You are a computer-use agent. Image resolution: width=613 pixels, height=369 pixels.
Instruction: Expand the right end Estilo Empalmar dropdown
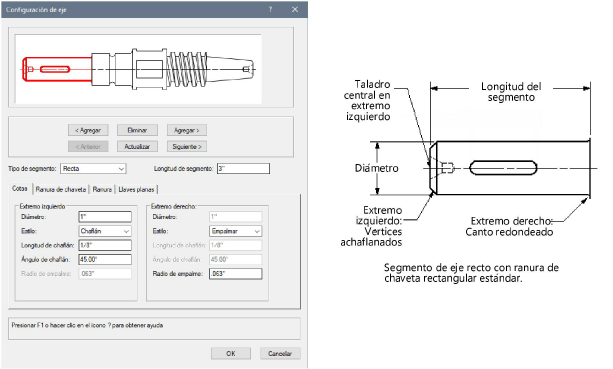[235, 231]
